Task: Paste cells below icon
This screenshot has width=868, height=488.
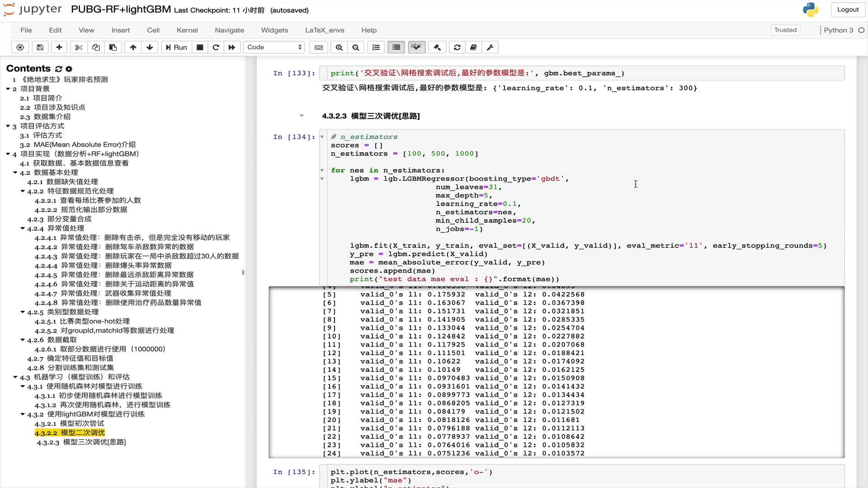Action: pyautogui.click(x=113, y=47)
